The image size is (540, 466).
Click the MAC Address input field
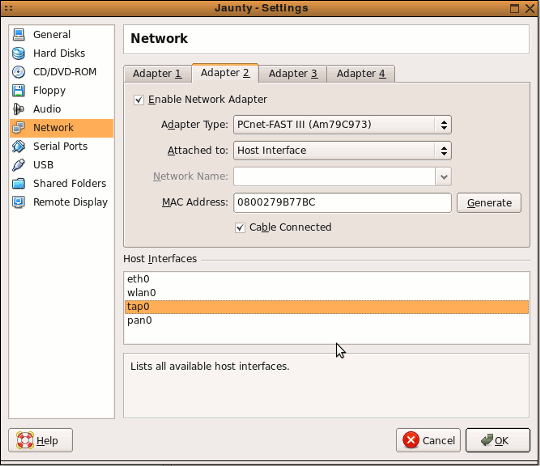tap(342, 203)
